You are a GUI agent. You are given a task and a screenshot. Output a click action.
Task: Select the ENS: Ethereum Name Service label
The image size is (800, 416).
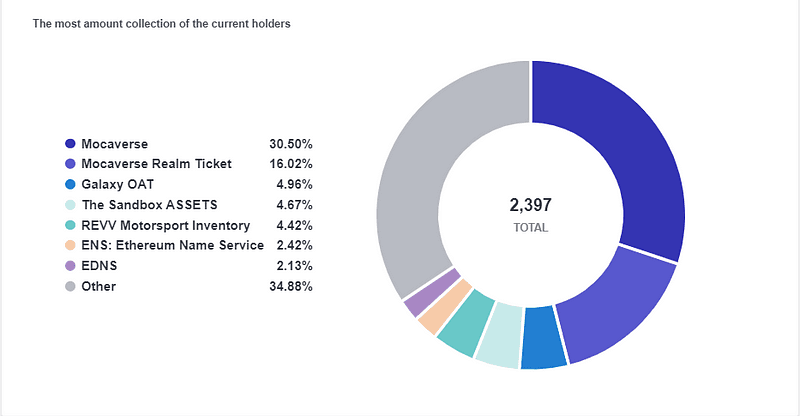[172, 246]
